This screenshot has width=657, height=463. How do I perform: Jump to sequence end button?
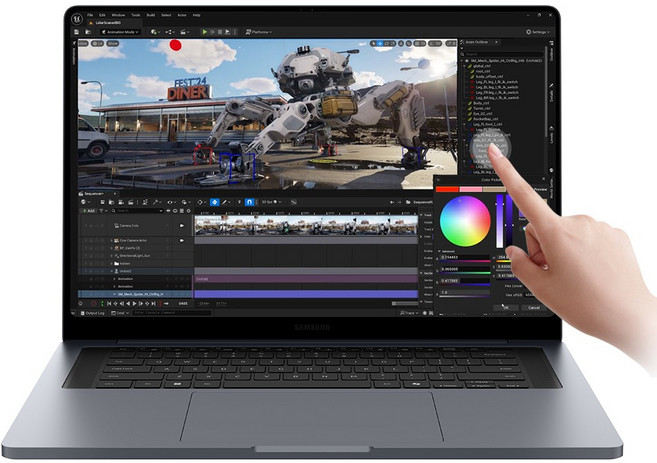[153, 303]
